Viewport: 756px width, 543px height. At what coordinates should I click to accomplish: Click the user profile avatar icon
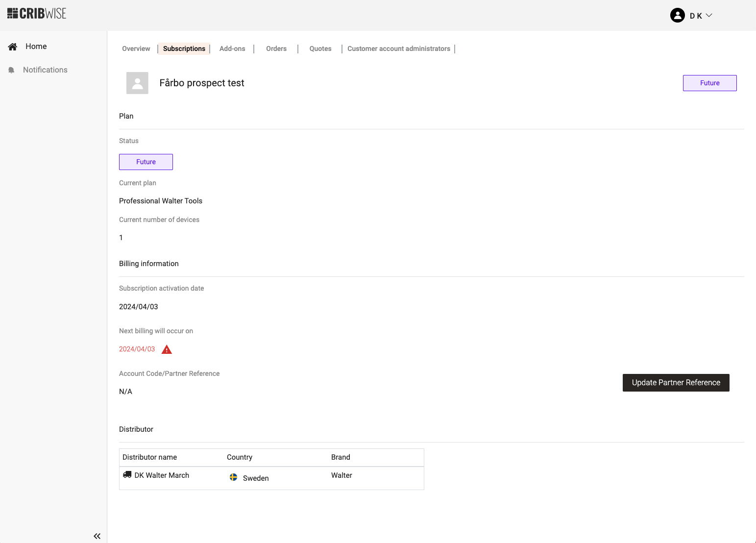click(677, 16)
